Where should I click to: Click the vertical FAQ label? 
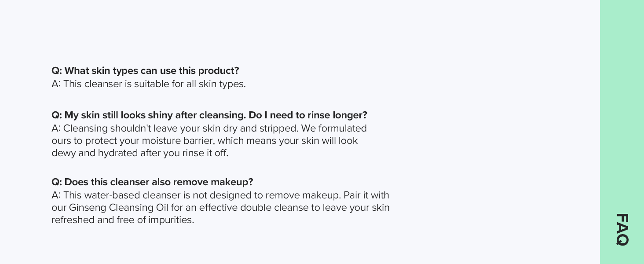click(x=622, y=229)
